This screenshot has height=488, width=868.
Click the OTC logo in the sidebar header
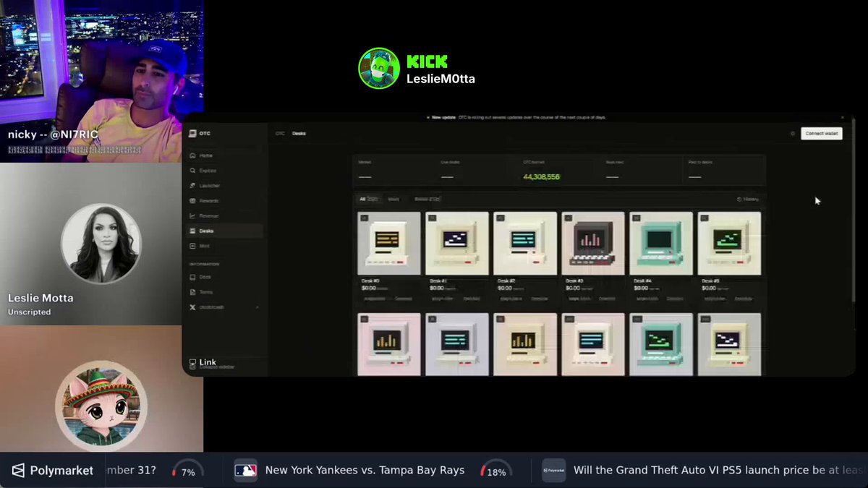pos(200,133)
